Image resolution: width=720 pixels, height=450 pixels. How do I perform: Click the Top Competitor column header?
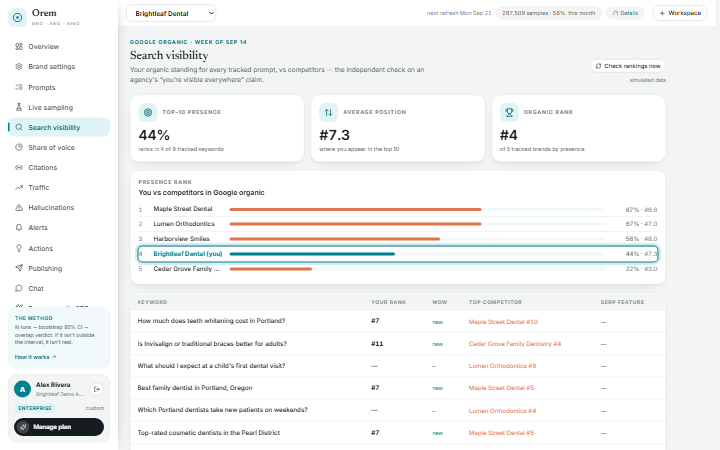click(x=495, y=302)
